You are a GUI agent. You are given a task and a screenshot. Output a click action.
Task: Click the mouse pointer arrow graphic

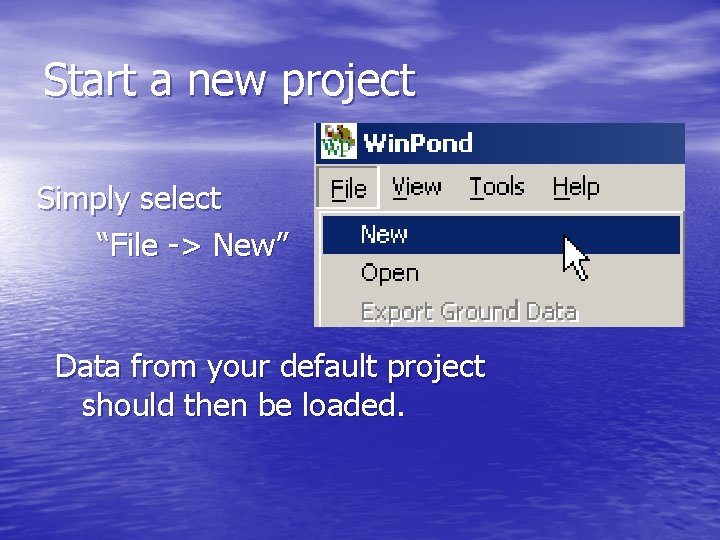[576, 258]
